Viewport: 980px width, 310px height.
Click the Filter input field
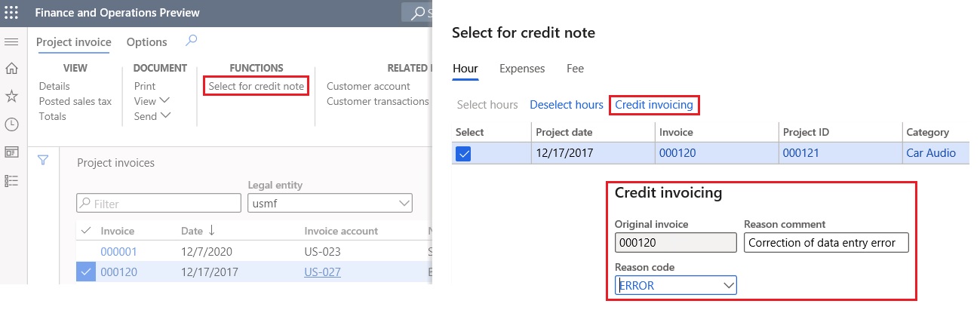click(158, 203)
